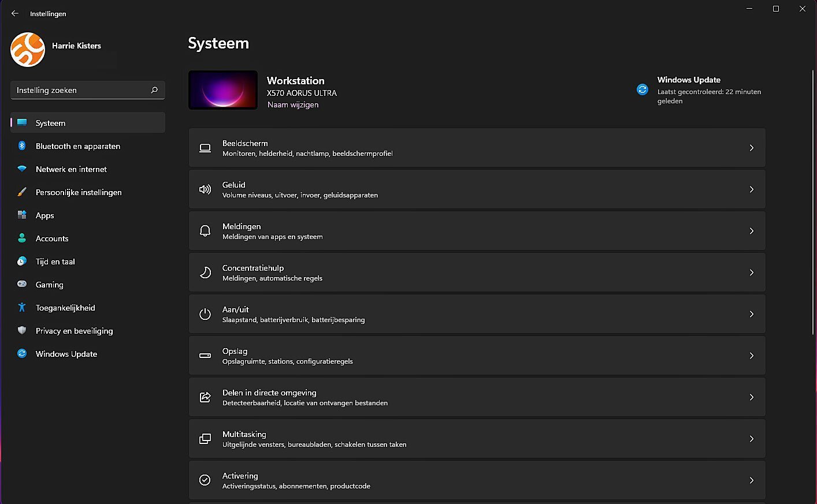
Task: Click the Beeldscherm laptop icon
Action: (x=205, y=148)
